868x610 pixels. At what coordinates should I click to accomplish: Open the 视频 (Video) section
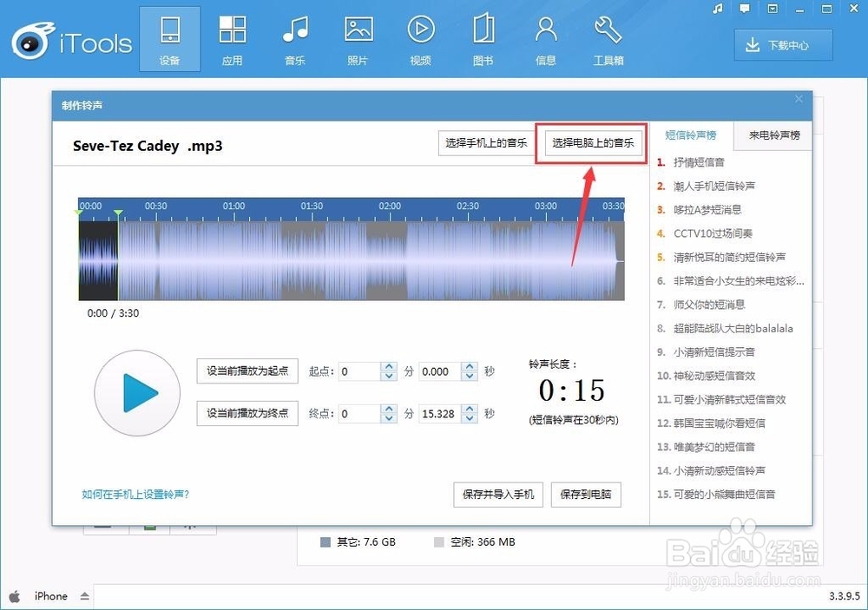pyautogui.click(x=420, y=38)
